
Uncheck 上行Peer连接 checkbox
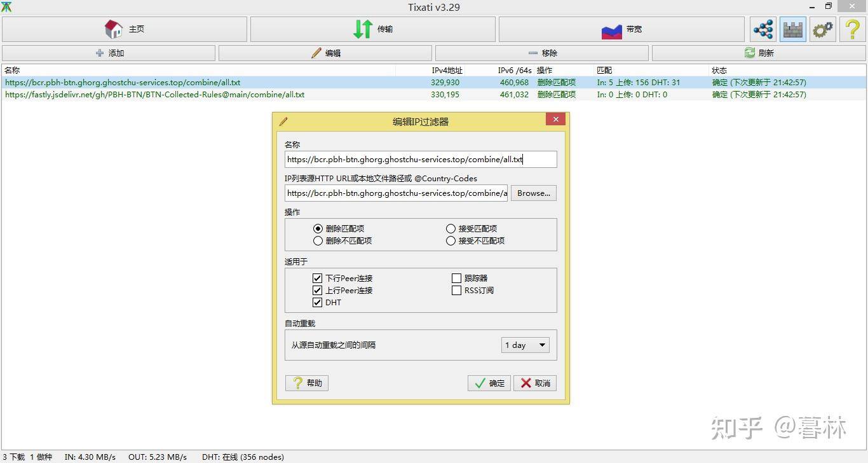(x=342, y=290)
